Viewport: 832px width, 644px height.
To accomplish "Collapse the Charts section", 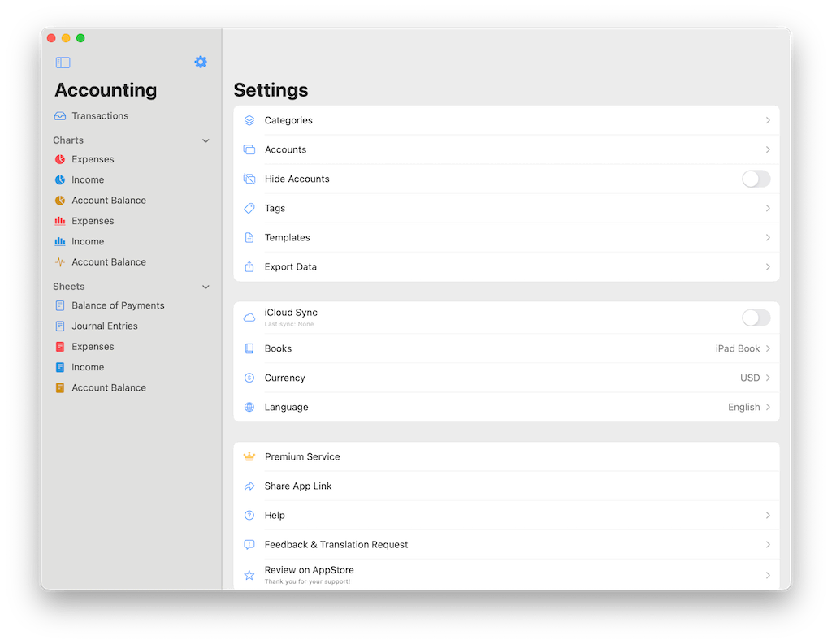I will coord(206,140).
